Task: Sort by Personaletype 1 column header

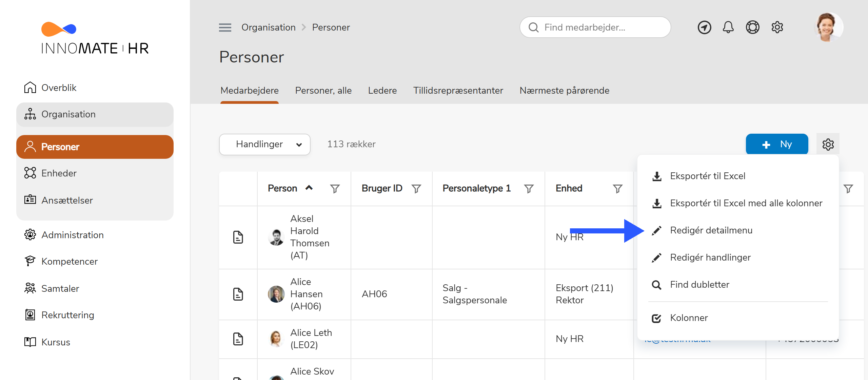Action: point(476,188)
